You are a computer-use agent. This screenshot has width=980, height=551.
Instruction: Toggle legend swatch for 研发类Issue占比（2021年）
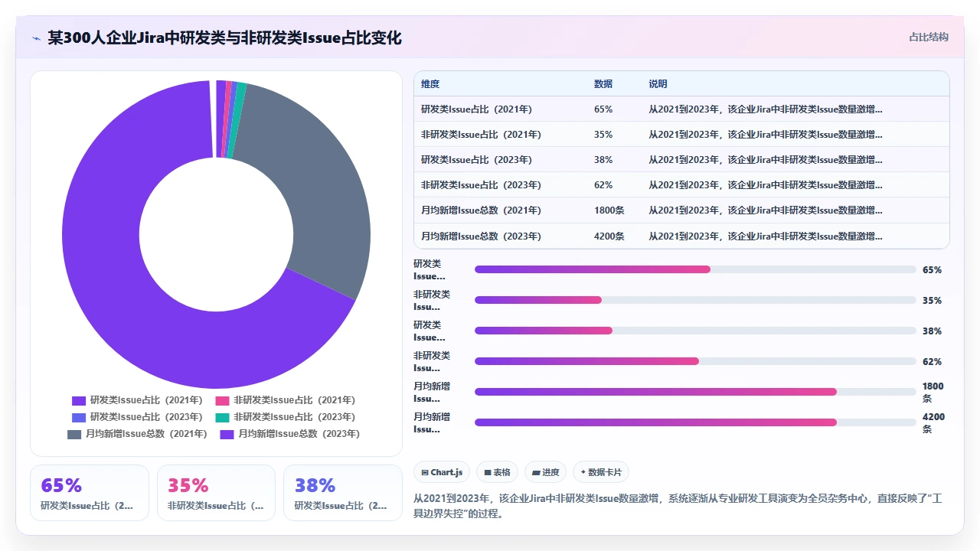79,400
